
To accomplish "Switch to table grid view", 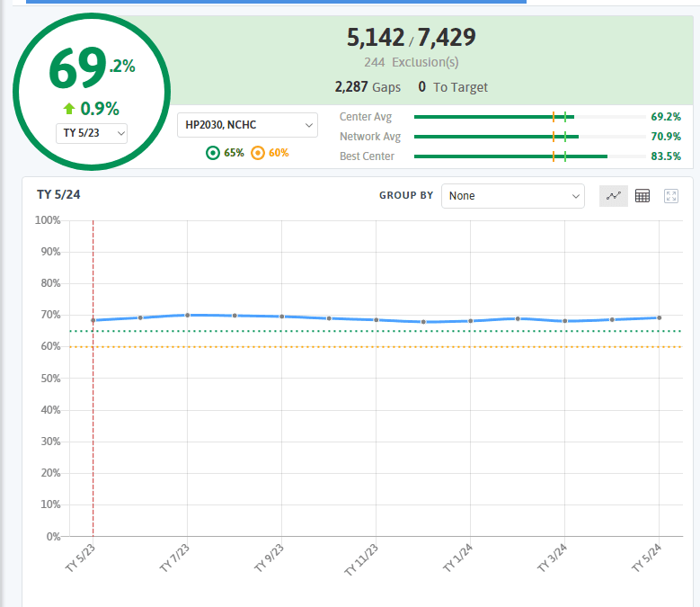I will [x=642, y=196].
